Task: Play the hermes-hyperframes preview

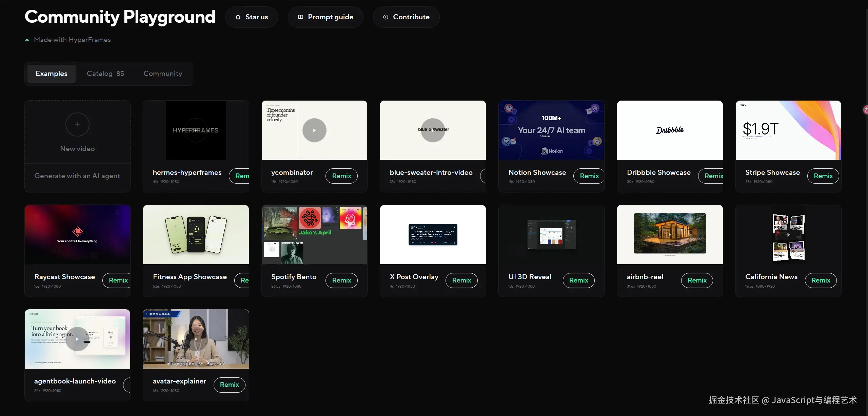Action: tap(196, 130)
